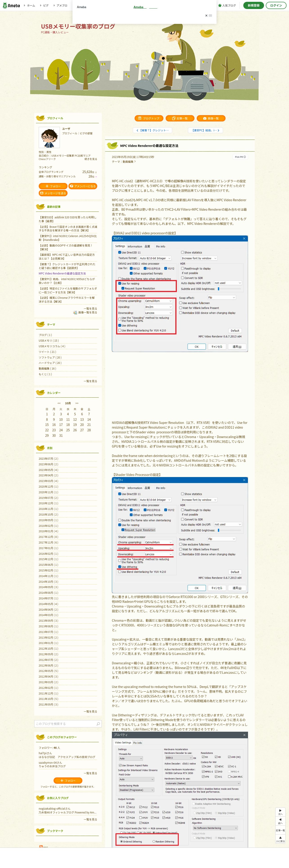Click the orange フォロー button under followers

[68, 780]
